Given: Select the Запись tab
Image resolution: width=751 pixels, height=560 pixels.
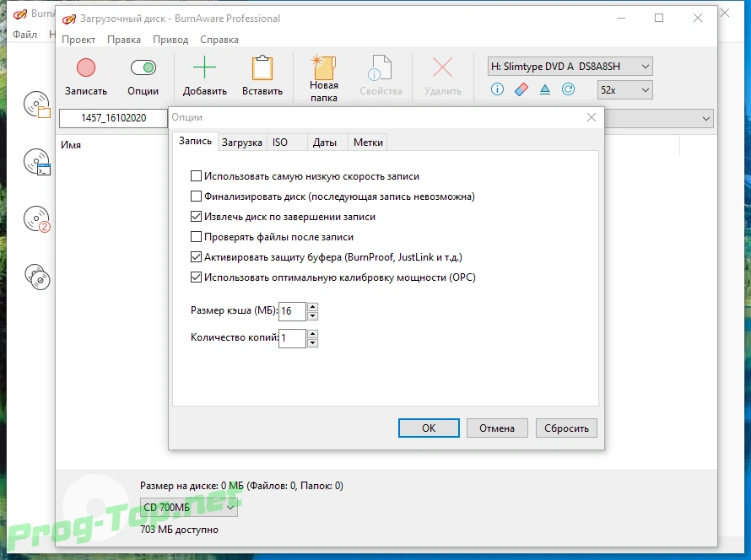Looking at the screenshot, I should click(195, 141).
